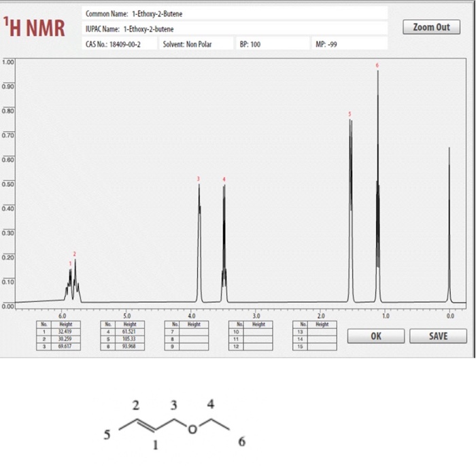Screen dimensions: 476x467
Task: Click the MP field showing -99
Action: 350,44
